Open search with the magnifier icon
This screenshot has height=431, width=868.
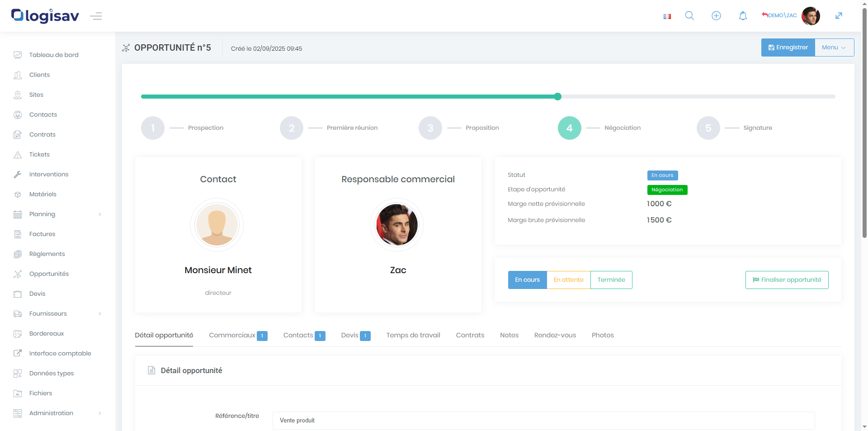pos(689,16)
